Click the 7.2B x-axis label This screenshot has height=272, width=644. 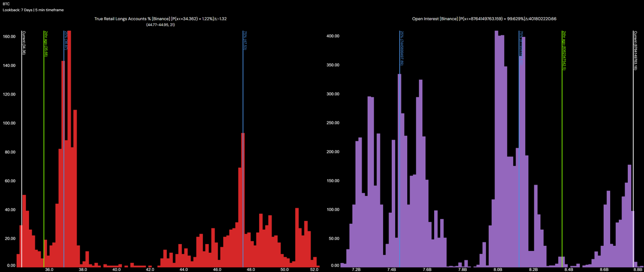click(356, 270)
